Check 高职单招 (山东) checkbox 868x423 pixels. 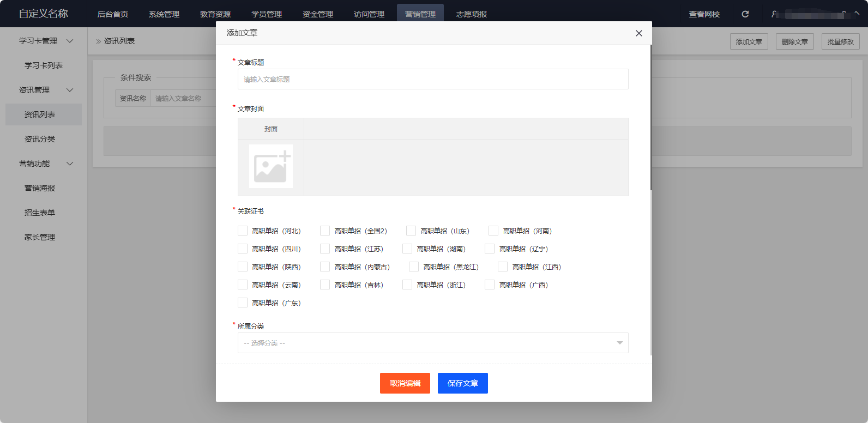coord(411,231)
